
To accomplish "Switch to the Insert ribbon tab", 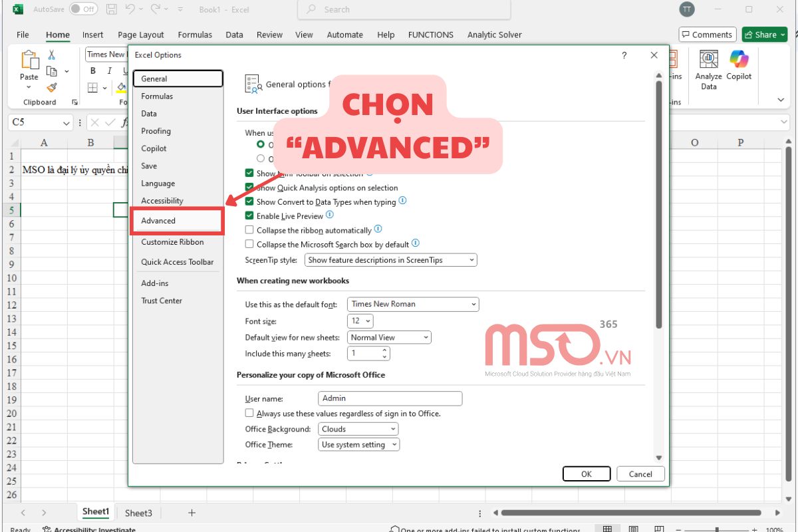I will 92,35.
